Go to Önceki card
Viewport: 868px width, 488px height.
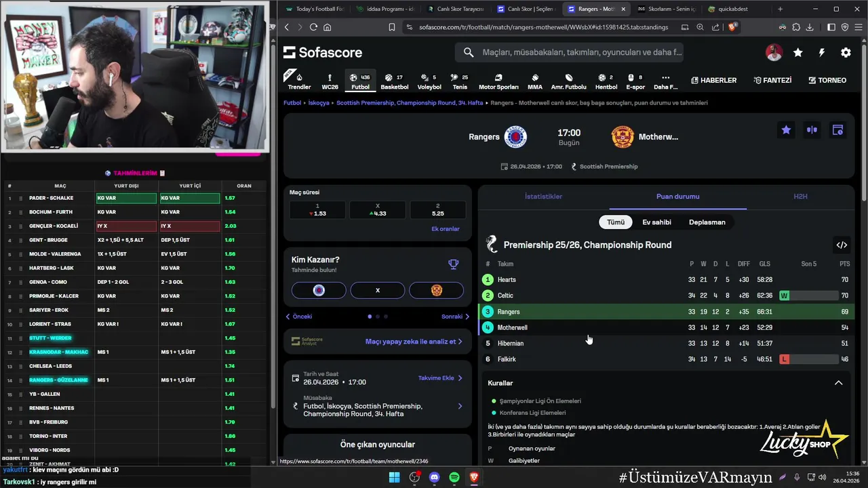(x=298, y=317)
